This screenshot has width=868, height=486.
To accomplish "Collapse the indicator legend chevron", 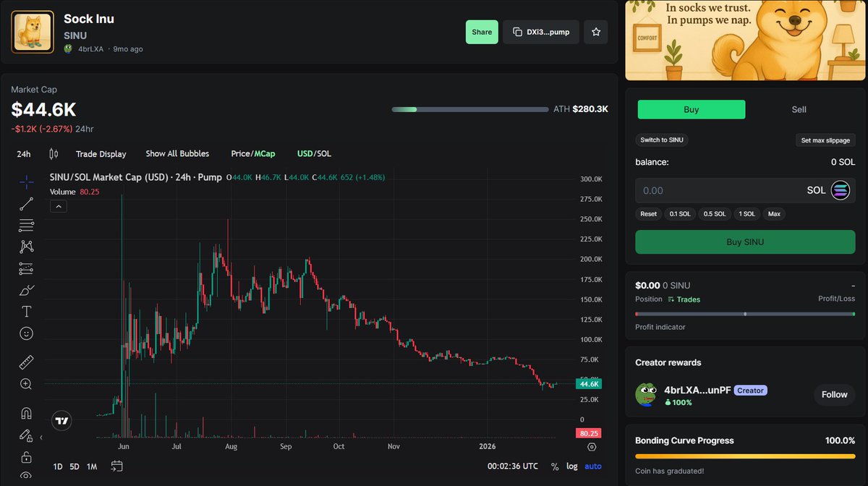I will click(x=59, y=206).
